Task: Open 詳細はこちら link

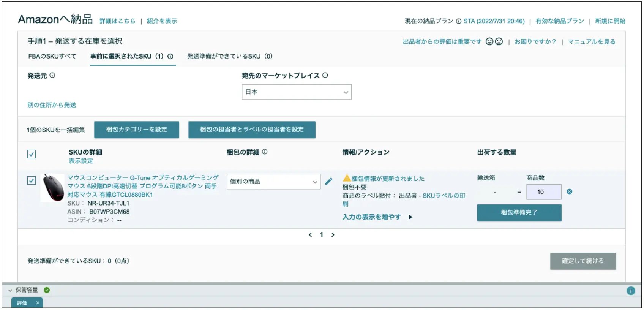Action: click(x=117, y=21)
